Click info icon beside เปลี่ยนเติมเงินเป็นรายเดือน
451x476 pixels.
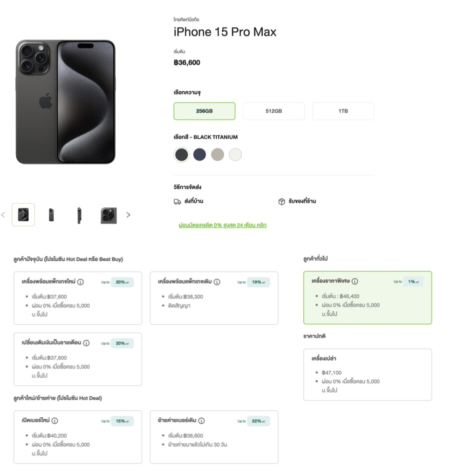[86, 343]
